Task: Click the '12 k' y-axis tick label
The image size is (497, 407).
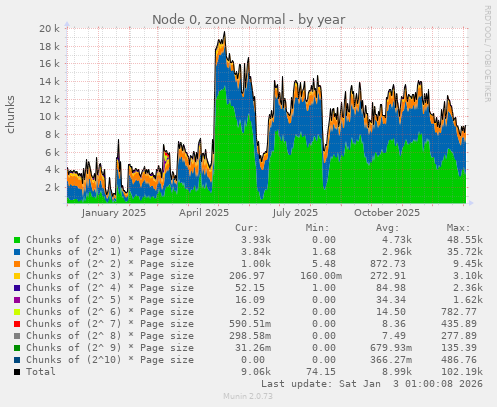Action: click(49, 99)
